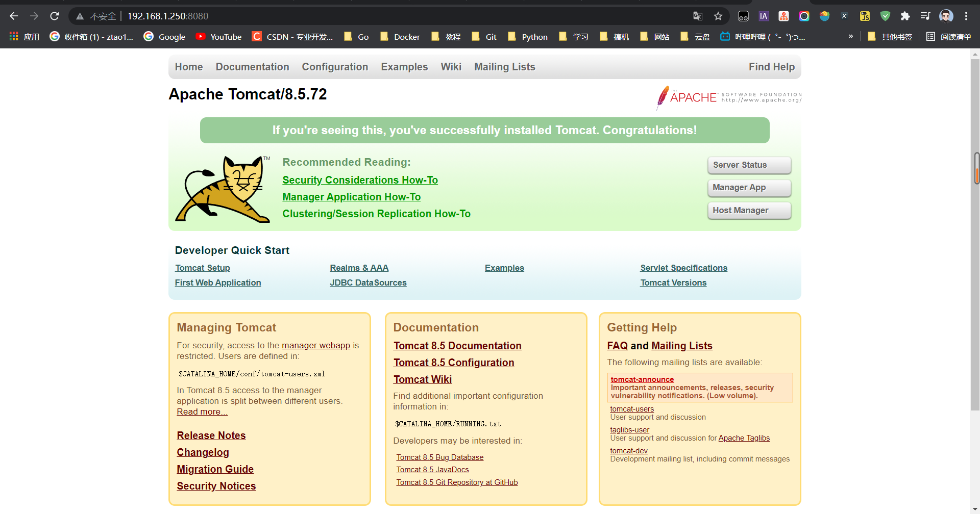Open the media controls playlist icon
Screen dimensions: 980x514
[x=925, y=16]
